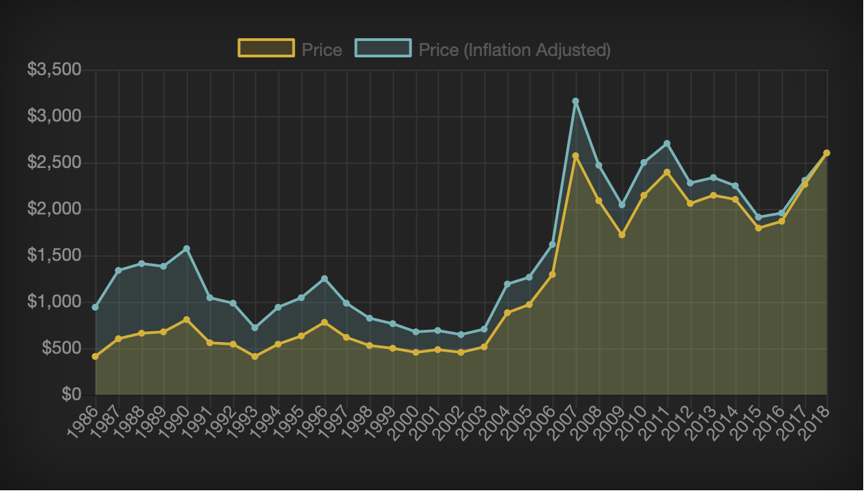Viewport: 868px width, 493px height.
Task: Click the inflation-adjusted point for 1986
Action: (x=96, y=307)
